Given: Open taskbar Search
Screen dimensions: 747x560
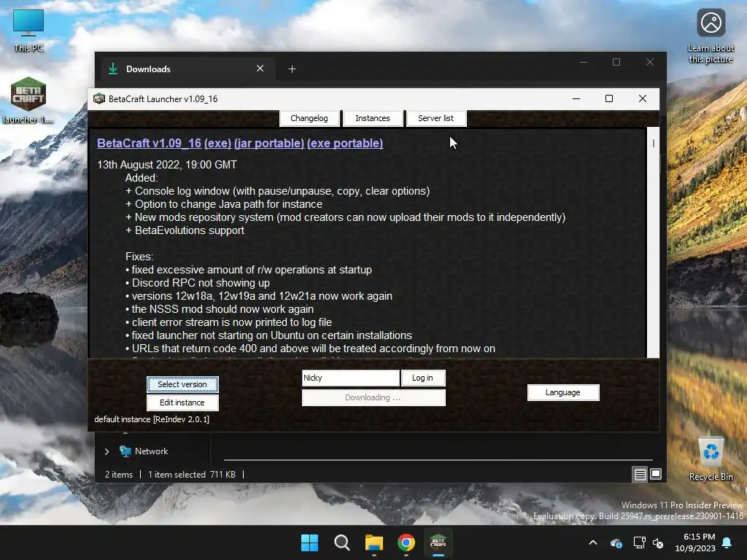Looking at the screenshot, I should point(341,542).
